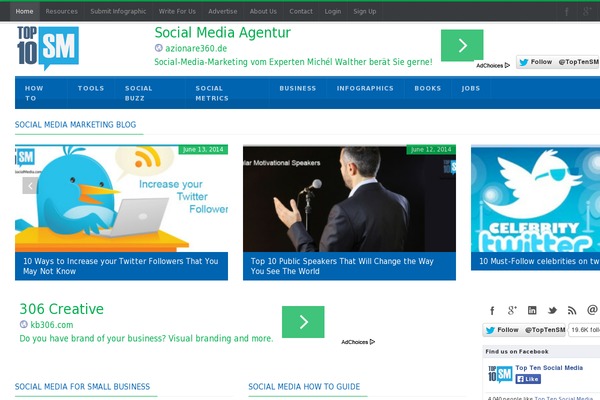The height and width of the screenshot is (400, 600).
Task: Click the 19.6K followers count bubble
Action: click(584, 330)
